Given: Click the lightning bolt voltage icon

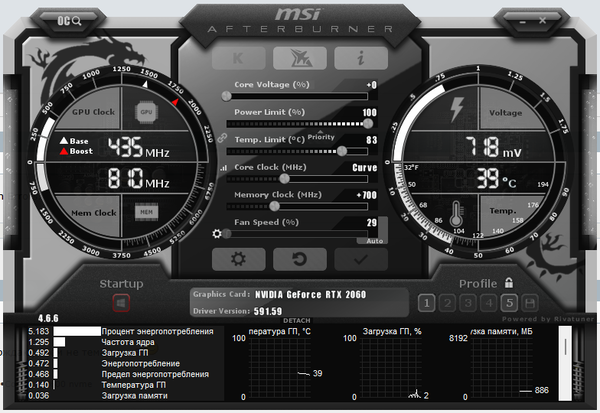Looking at the screenshot, I should point(457,110).
